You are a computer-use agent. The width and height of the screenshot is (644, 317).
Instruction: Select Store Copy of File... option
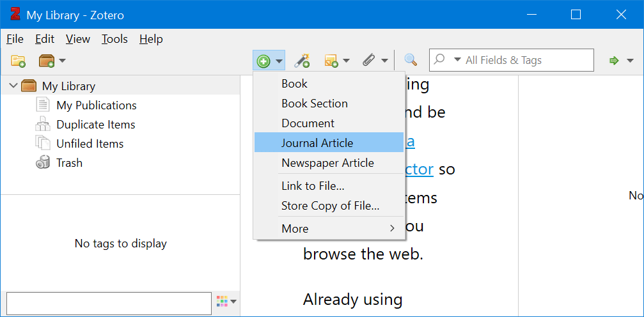click(329, 206)
